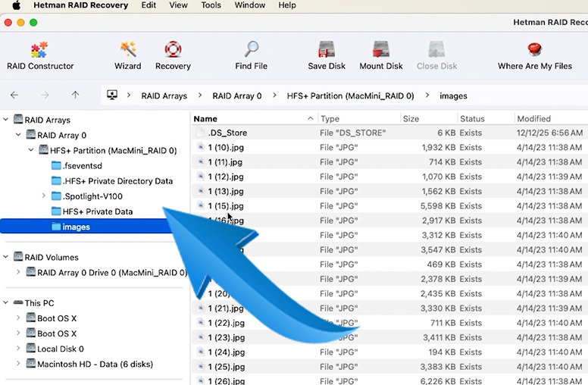
Task: Go back with the left arrow
Action: pos(14,95)
